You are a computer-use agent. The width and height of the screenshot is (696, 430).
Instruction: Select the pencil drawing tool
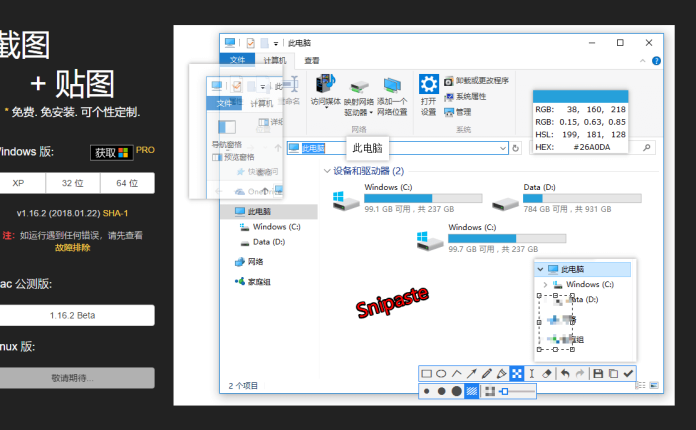click(x=486, y=374)
